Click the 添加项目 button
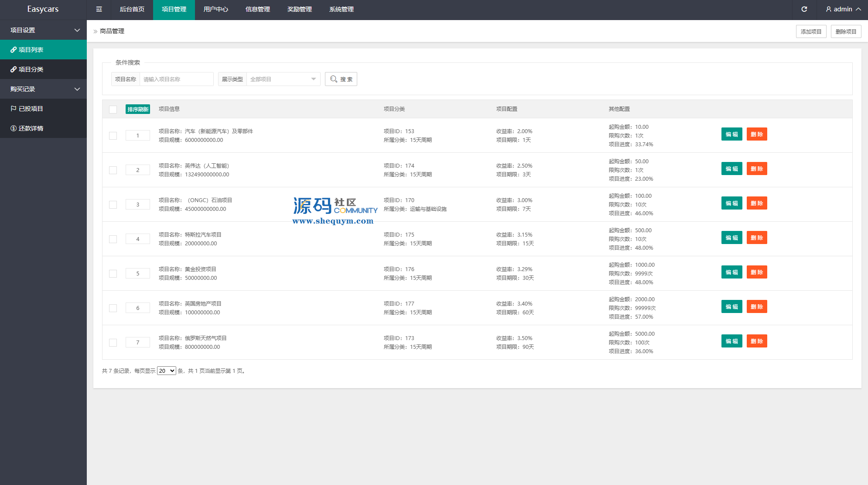The image size is (868, 485). point(811,31)
